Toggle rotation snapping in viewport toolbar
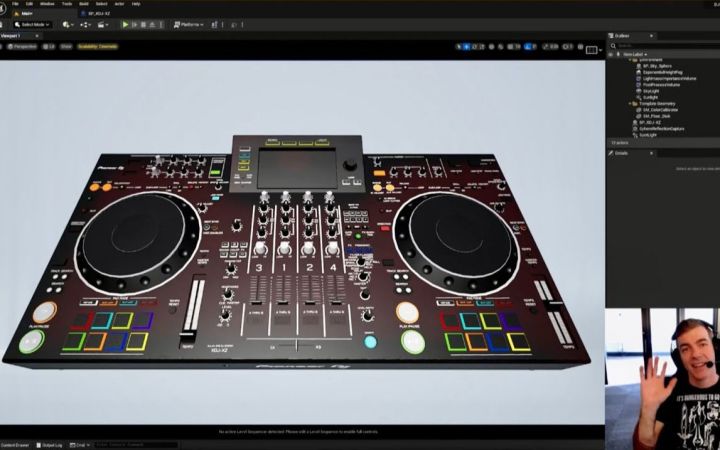Viewport: 720px width, 450px height. pyautogui.click(x=527, y=46)
